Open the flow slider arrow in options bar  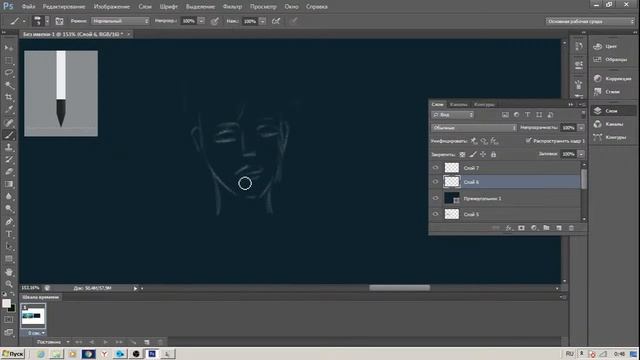[262, 21]
